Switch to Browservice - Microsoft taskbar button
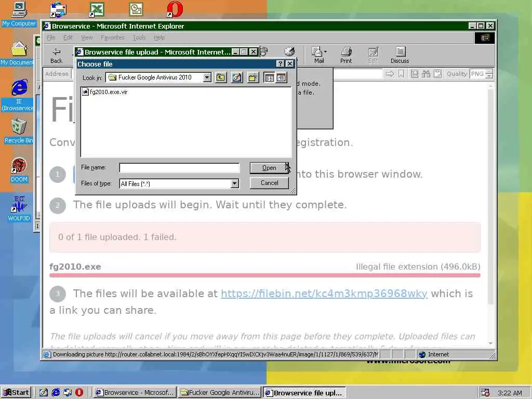This screenshot has width=532, height=399. 135,393
